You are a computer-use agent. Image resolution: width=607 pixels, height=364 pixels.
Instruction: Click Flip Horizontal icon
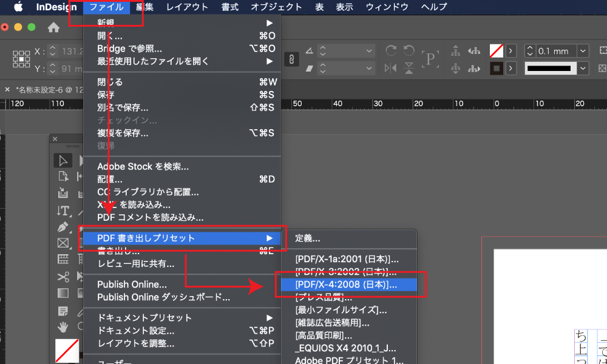point(390,69)
